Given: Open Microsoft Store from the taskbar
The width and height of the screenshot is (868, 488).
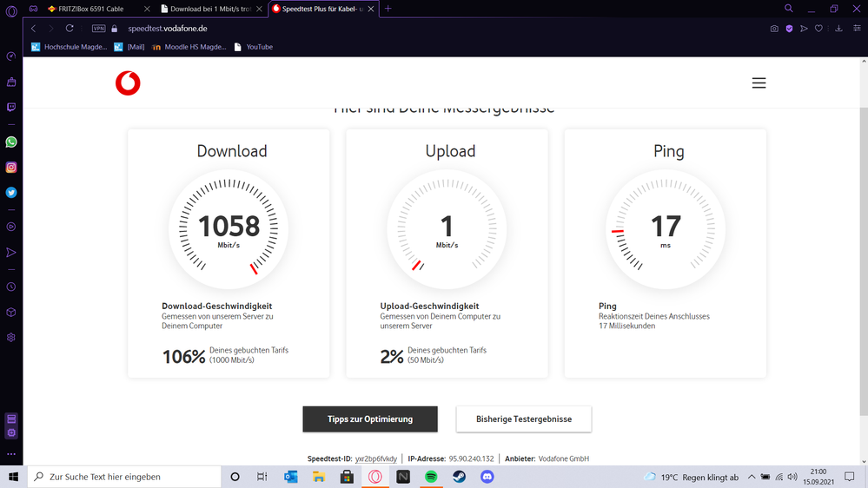Looking at the screenshot, I should pyautogui.click(x=347, y=477).
